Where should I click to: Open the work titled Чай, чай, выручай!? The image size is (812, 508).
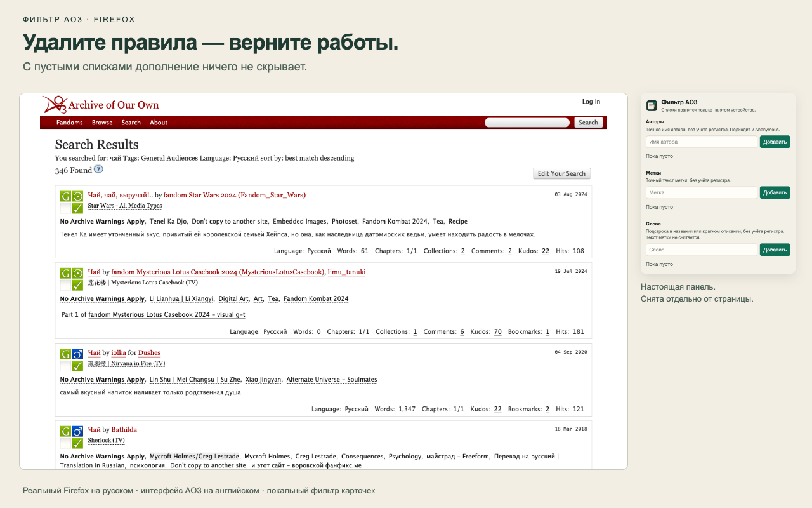[119, 195]
